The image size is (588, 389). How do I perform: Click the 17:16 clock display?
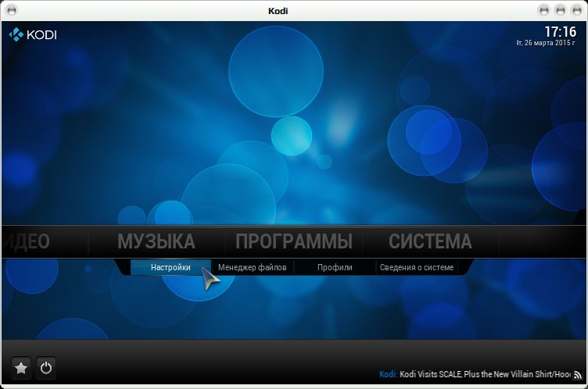click(x=561, y=31)
